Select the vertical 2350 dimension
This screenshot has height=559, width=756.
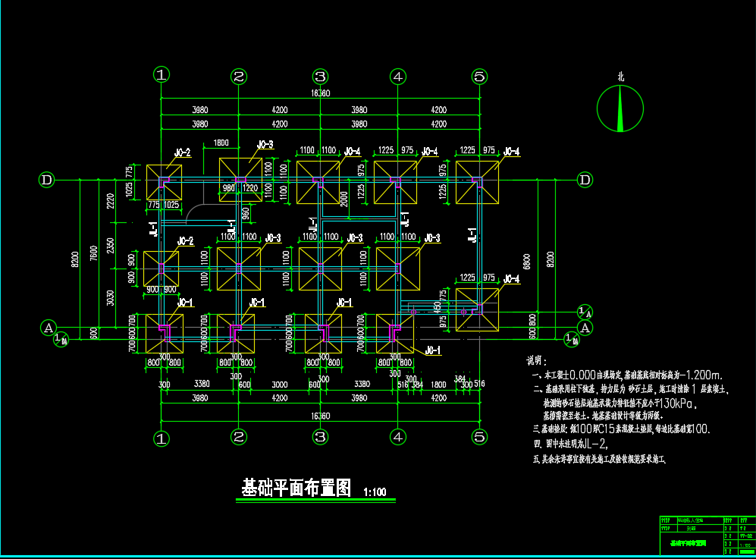[111, 246]
